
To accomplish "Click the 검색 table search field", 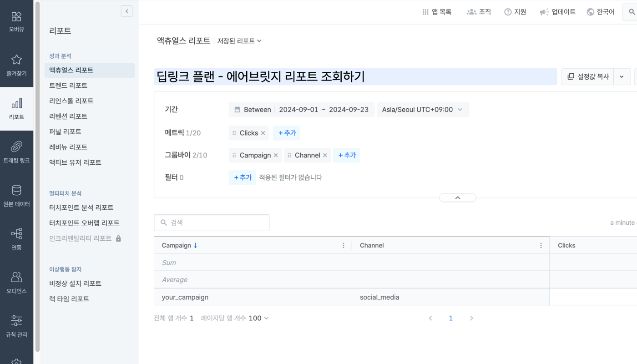I will pyautogui.click(x=212, y=222).
